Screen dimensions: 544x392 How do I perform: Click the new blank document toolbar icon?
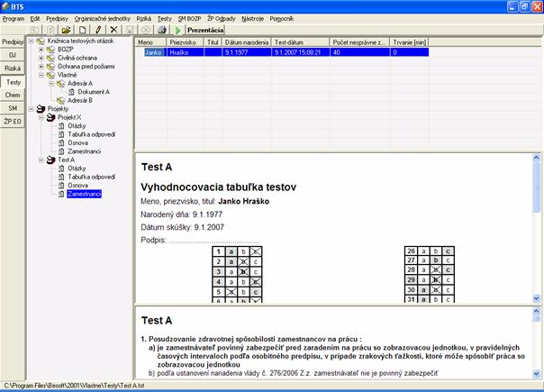83,31
